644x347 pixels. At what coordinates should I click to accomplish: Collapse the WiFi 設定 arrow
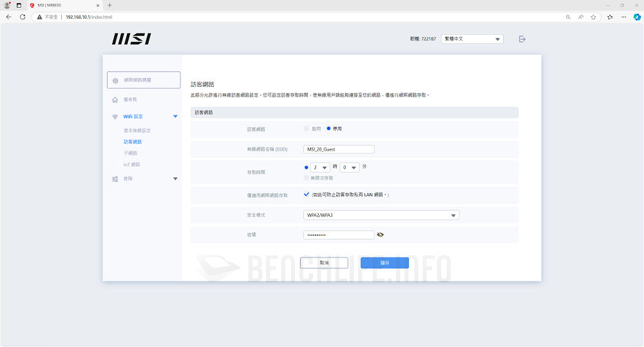point(175,117)
